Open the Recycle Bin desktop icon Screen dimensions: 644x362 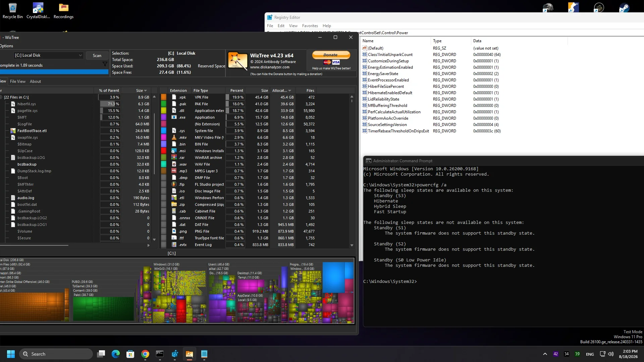coord(13,10)
